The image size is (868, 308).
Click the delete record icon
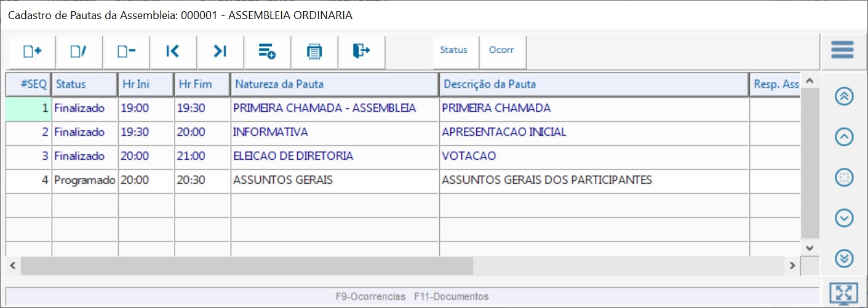tap(126, 52)
